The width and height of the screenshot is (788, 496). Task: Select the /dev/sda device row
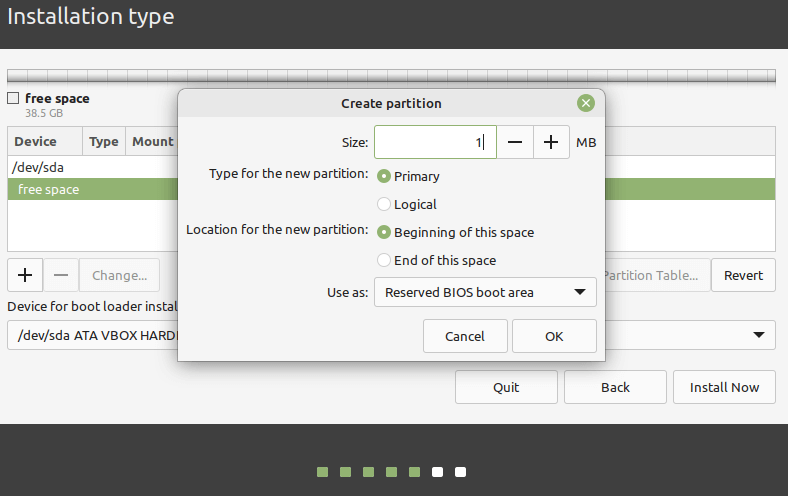point(90,167)
